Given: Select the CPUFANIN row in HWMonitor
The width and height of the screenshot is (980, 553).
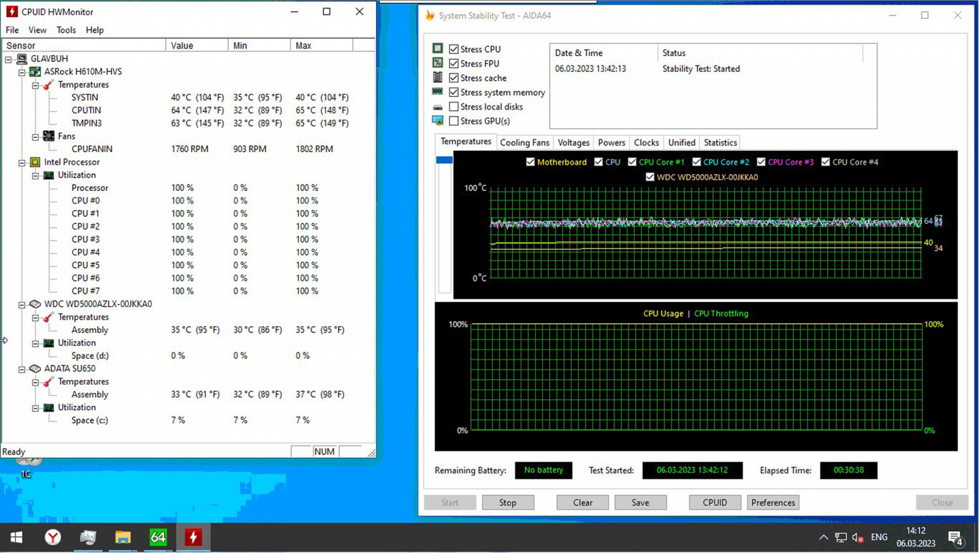Looking at the screenshot, I should [x=188, y=149].
